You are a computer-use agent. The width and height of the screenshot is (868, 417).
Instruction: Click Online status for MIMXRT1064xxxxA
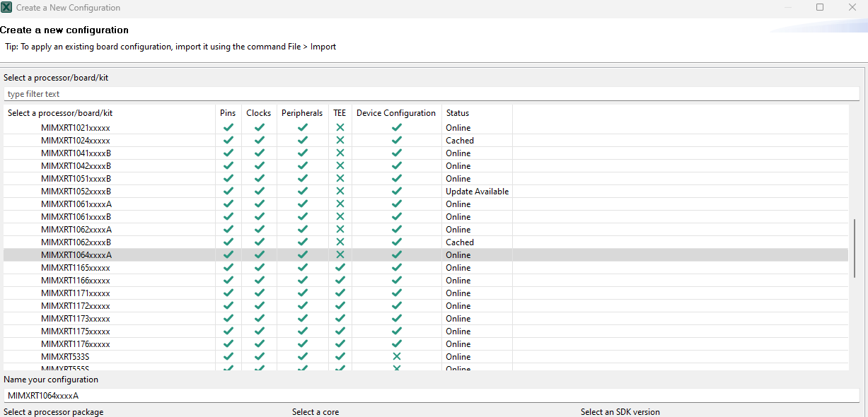458,255
